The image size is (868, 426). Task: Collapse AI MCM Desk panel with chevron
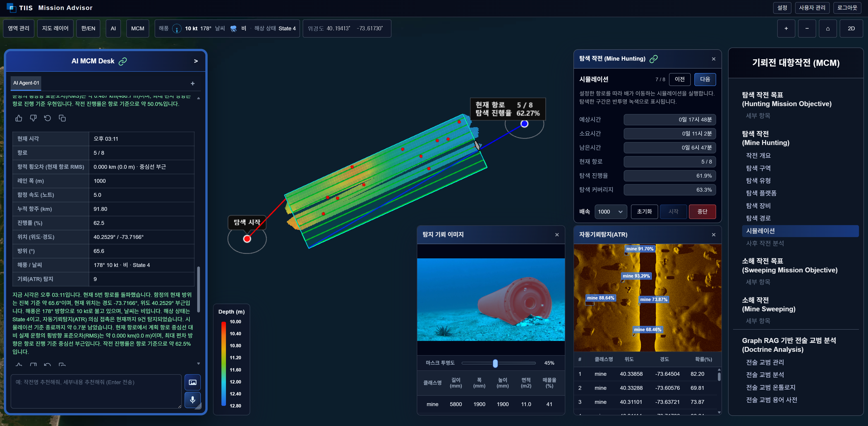tap(196, 61)
